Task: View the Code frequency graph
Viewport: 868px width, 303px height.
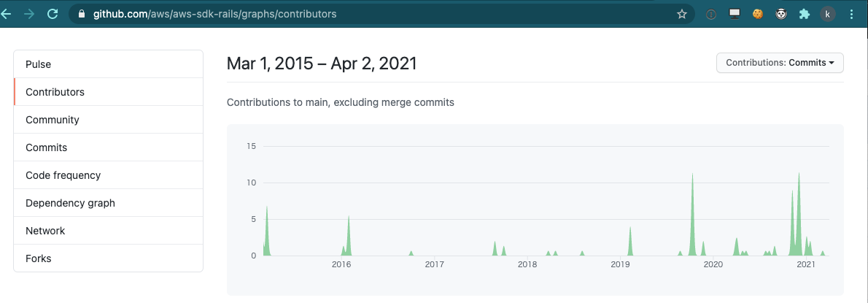Action: click(109, 175)
